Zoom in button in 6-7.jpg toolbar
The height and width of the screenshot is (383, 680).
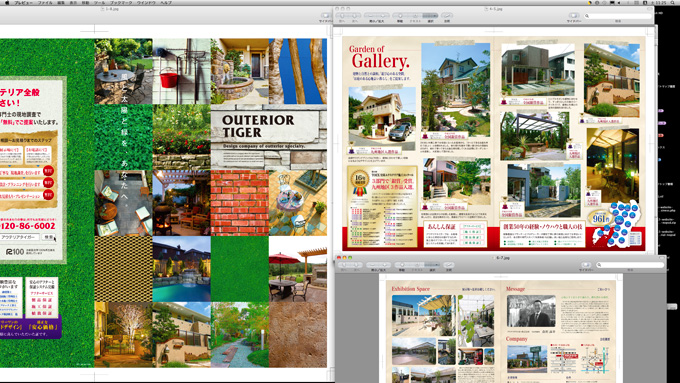tap(384, 265)
